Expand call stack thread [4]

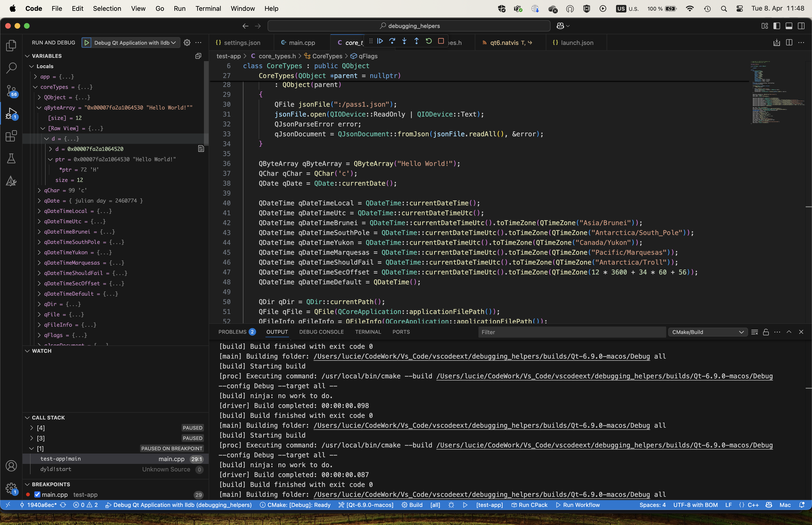pyautogui.click(x=32, y=428)
